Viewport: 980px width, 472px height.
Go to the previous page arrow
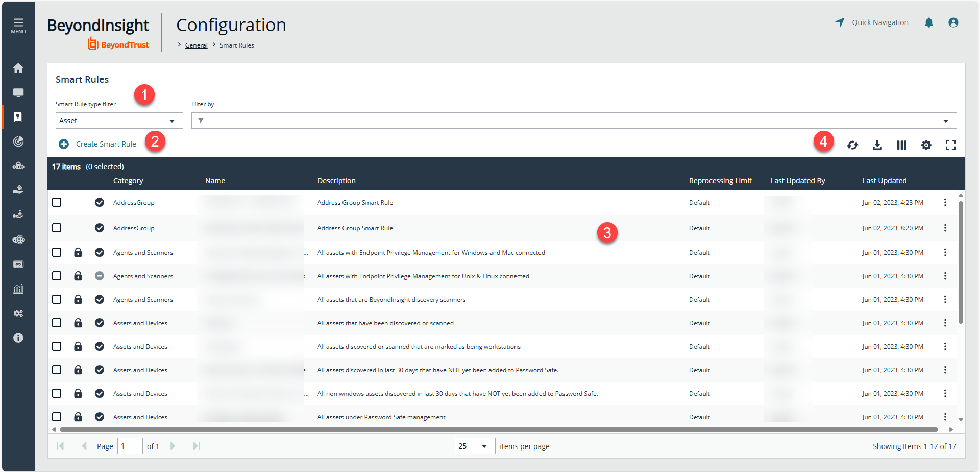[x=84, y=446]
